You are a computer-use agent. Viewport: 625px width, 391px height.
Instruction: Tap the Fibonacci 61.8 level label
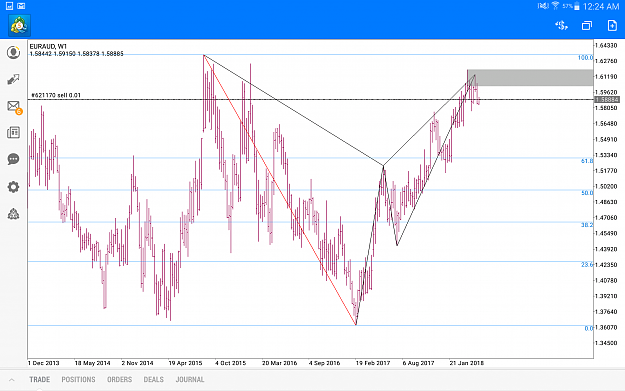pyautogui.click(x=587, y=161)
